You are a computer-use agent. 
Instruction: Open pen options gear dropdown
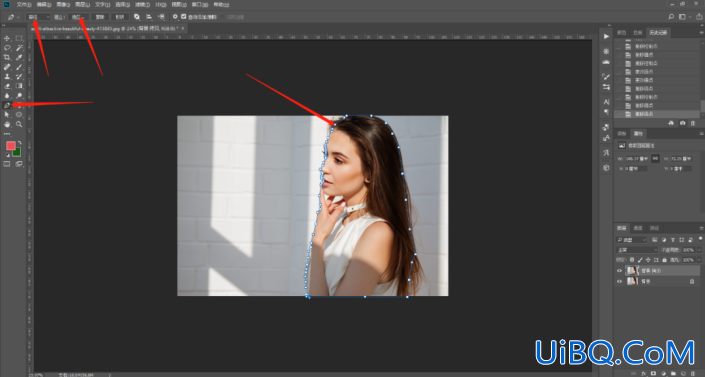coord(175,17)
